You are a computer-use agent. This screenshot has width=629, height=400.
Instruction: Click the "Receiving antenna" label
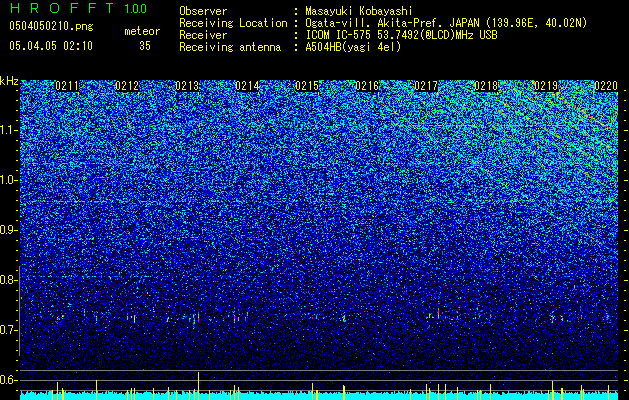[230, 47]
